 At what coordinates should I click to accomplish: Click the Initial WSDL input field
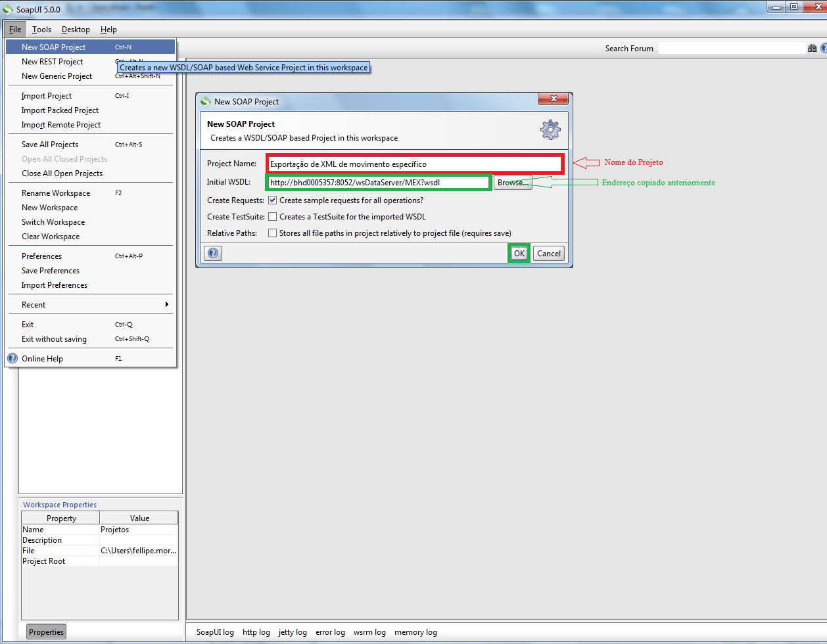coord(379,183)
